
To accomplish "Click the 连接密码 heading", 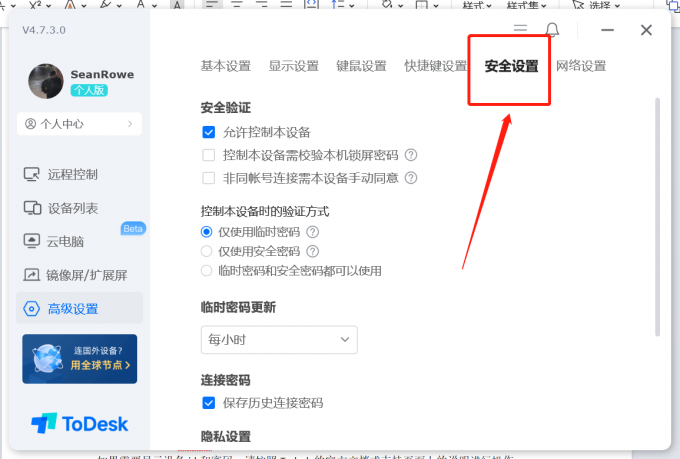I will point(226,380).
